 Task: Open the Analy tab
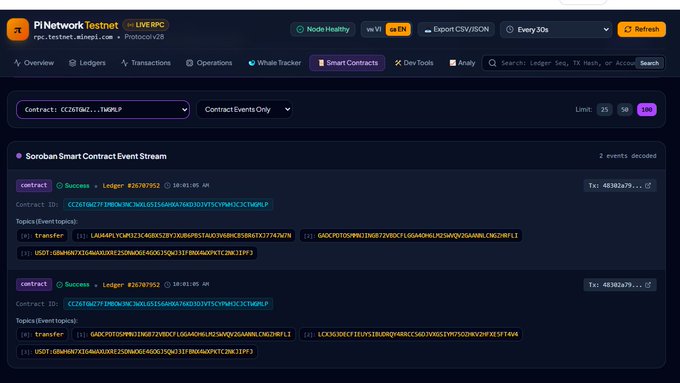462,63
